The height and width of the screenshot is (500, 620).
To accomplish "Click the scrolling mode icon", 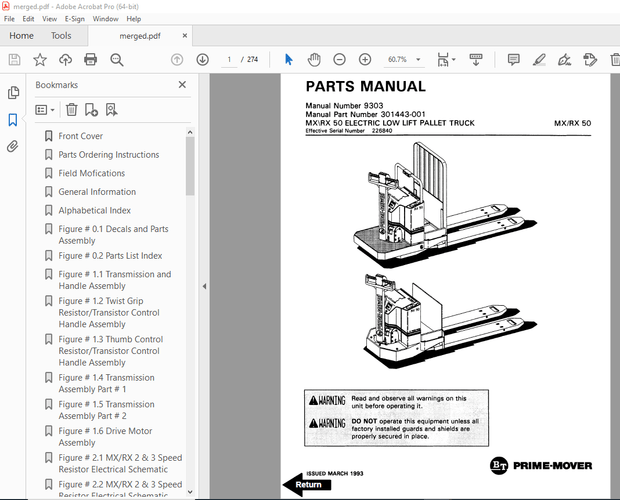I will click(476, 60).
